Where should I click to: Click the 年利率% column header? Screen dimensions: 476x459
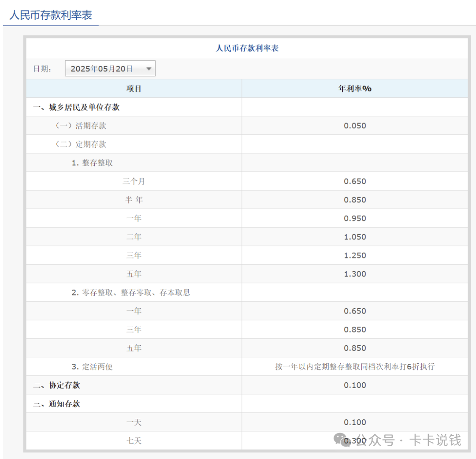pyautogui.click(x=355, y=89)
